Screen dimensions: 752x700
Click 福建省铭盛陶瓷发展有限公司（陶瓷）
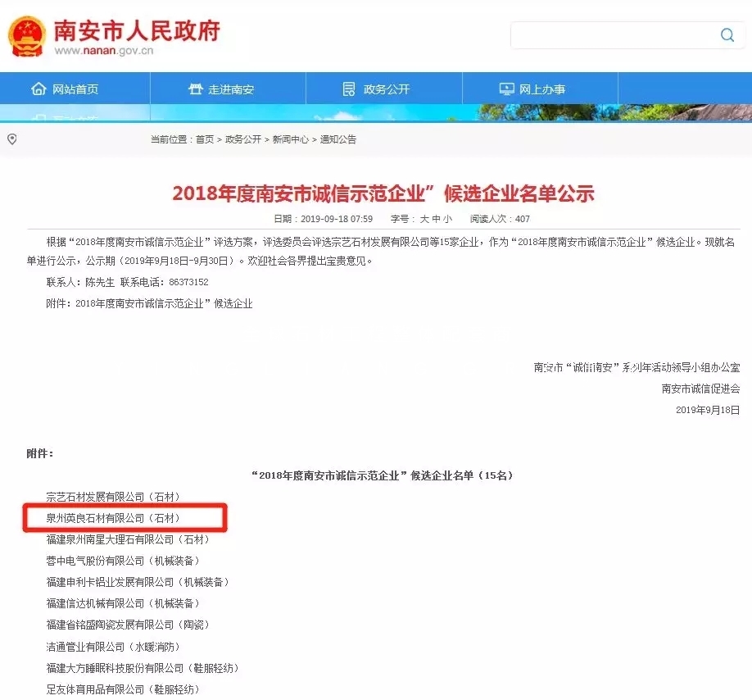(128, 625)
